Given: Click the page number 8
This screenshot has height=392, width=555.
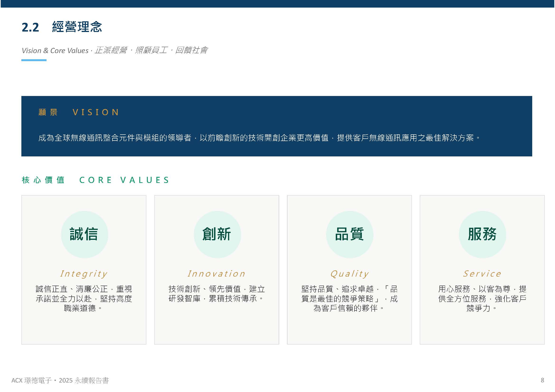Looking at the screenshot, I should click(542, 380).
